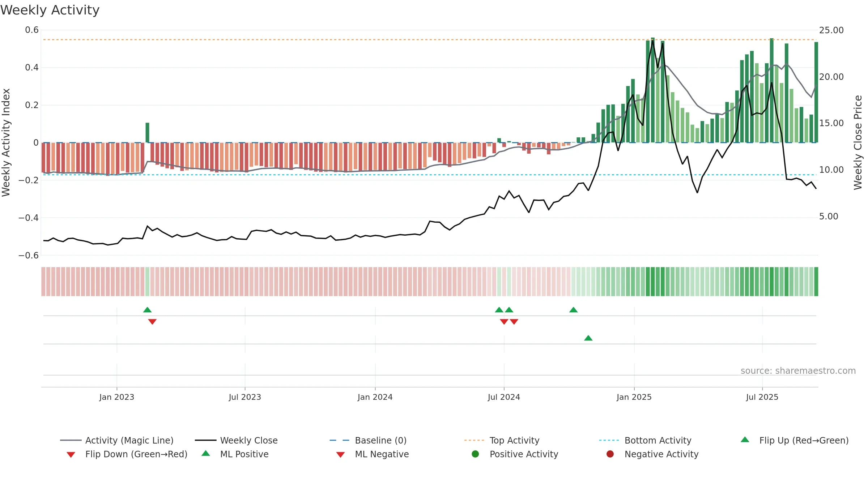This screenshot has height=488, width=868.
Task: Click the Weekly Activity chart title
Action: [50, 10]
